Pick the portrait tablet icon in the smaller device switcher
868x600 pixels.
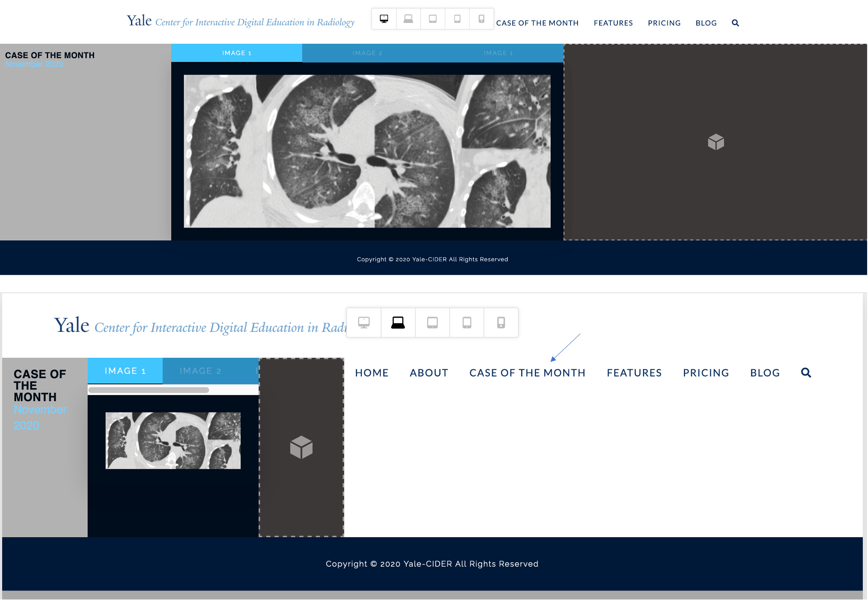pyautogui.click(x=457, y=19)
